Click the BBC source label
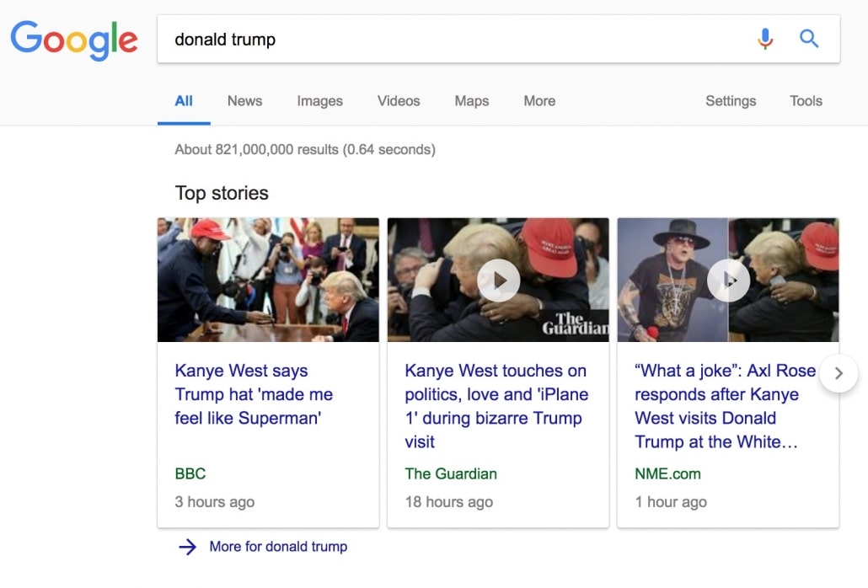The height and width of the screenshot is (588, 868). click(x=190, y=474)
